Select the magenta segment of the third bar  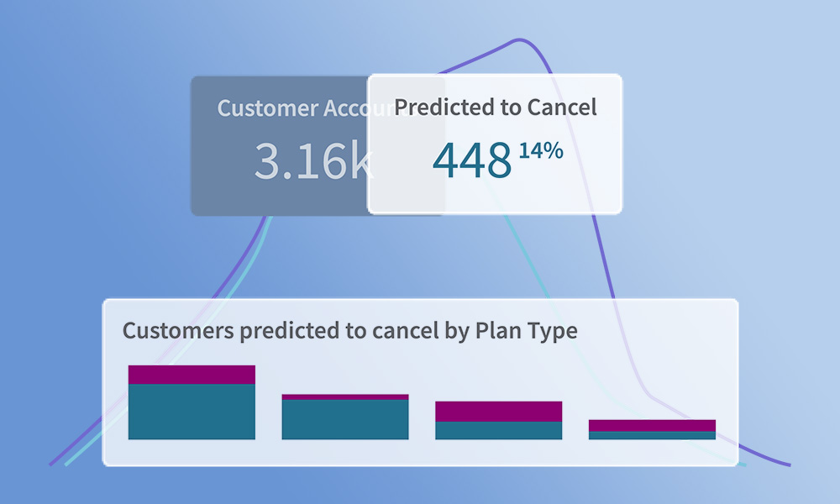tap(498, 412)
